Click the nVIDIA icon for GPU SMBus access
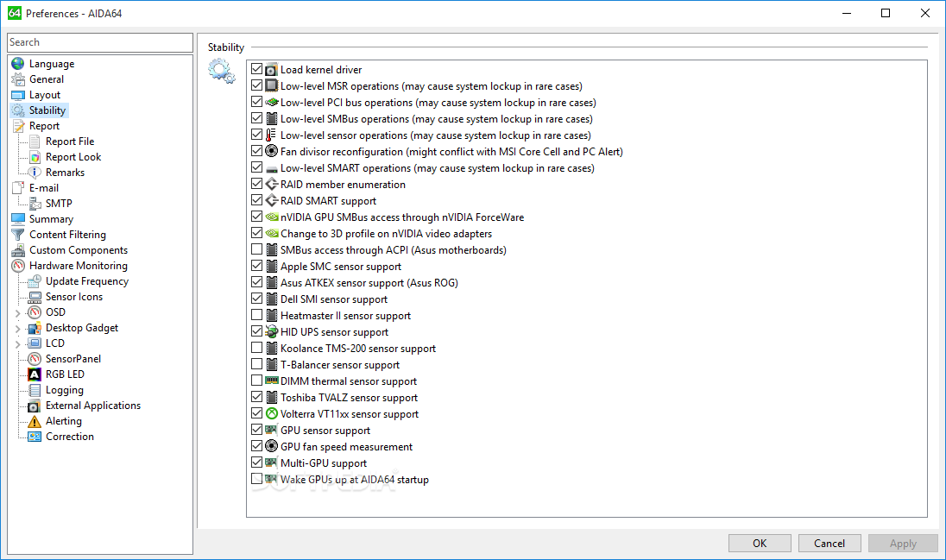This screenshot has height=560, width=946. coord(272,217)
